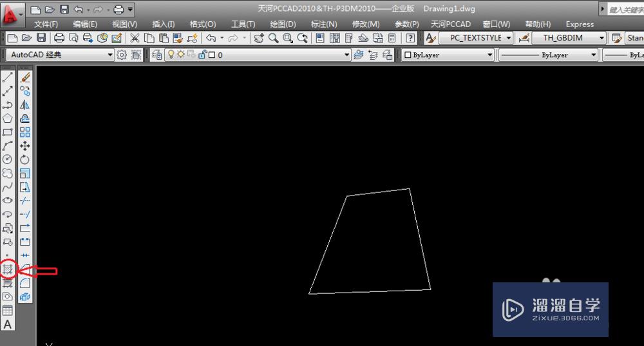The height and width of the screenshot is (346, 644).
Task: Toggle layer 0 lock padlock icon
Action: 202,55
